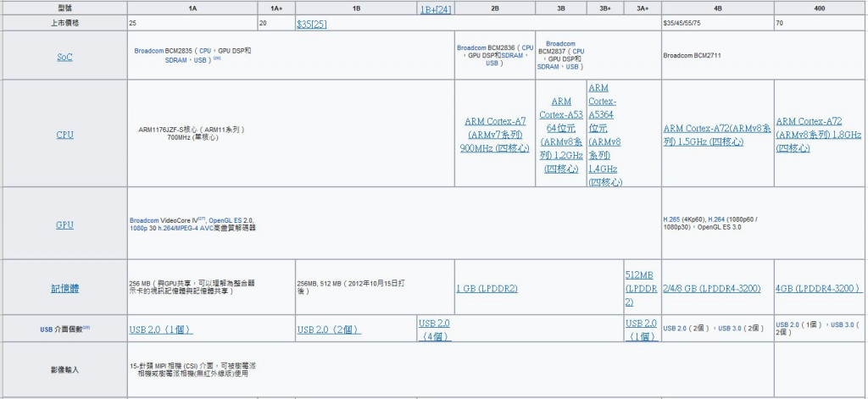Click 2/4/8 GB (LPDDR4-3200) link

pyautogui.click(x=712, y=288)
